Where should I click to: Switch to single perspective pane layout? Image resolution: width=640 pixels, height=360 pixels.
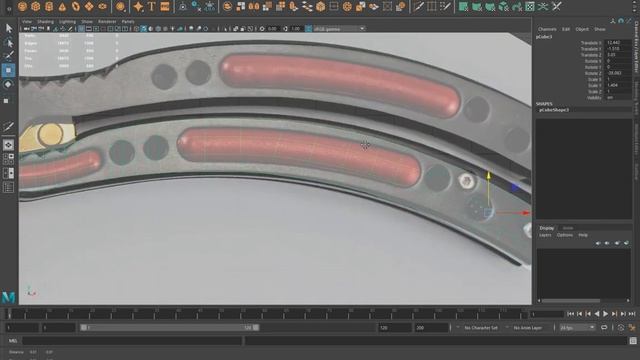(8, 145)
